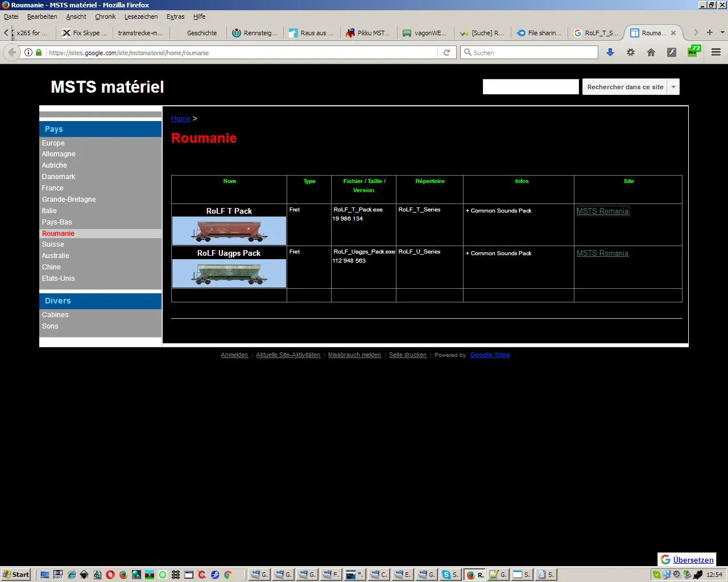
Task: Click the RoLF T Pack wagon thumbnail
Action: click(229, 231)
